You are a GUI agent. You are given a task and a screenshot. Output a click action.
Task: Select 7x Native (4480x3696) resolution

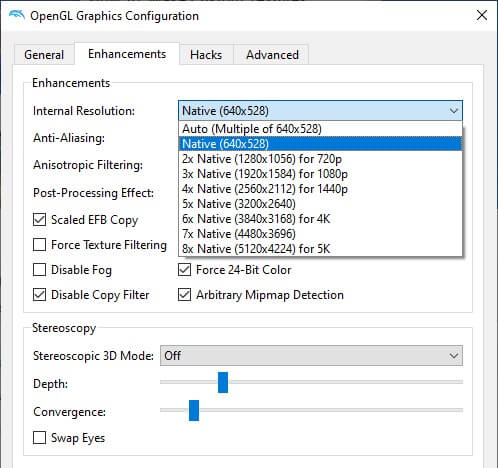coord(320,234)
